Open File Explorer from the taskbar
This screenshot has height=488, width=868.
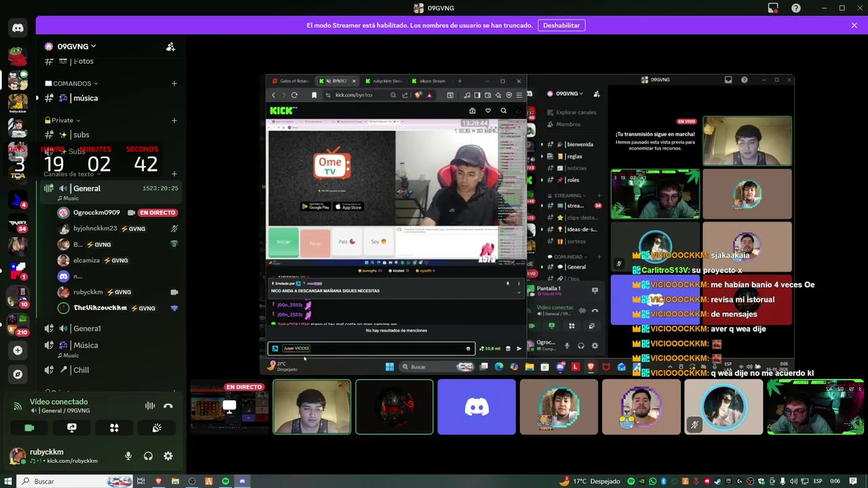[x=175, y=481]
